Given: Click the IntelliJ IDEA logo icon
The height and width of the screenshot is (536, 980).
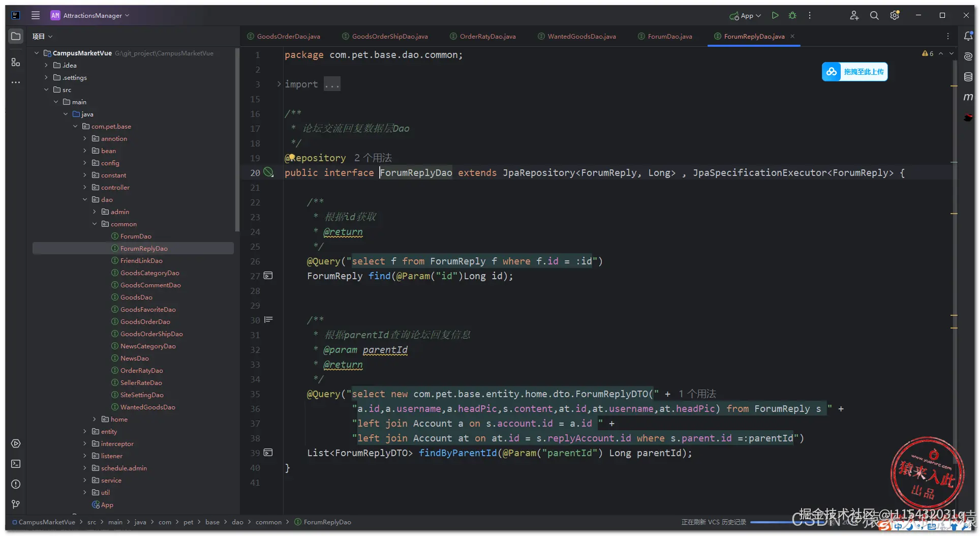Looking at the screenshot, I should (x=16, y=15).
